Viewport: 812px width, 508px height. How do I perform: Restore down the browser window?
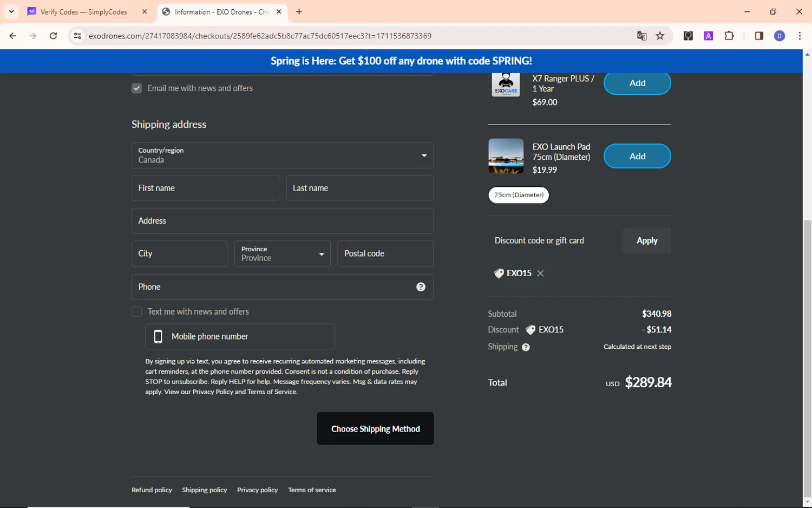773,11
